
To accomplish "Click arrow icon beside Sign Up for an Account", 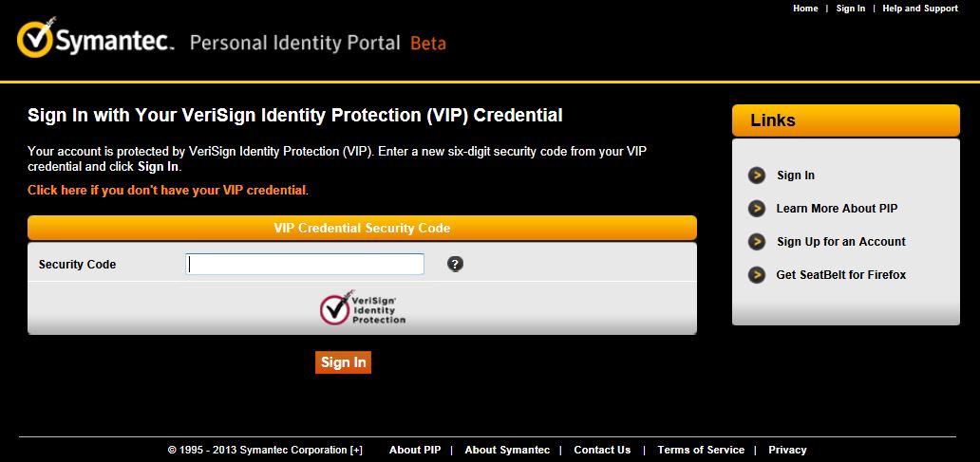I will [757, 242].
